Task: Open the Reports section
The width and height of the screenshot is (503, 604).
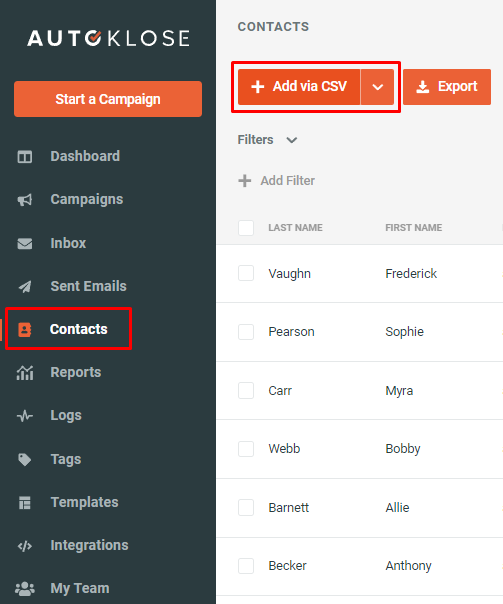Action: (75, 372)
